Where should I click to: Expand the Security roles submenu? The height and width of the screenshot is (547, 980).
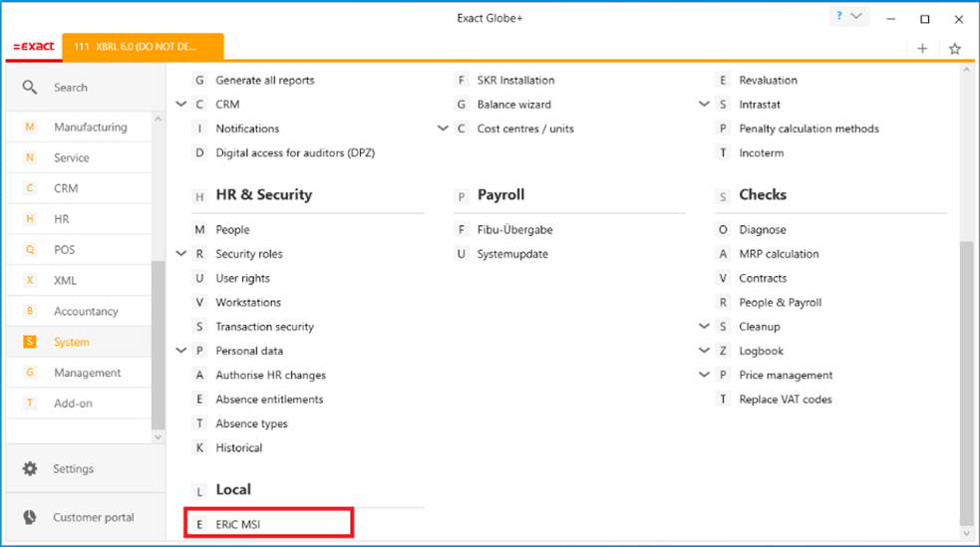[x=180, y=254]
